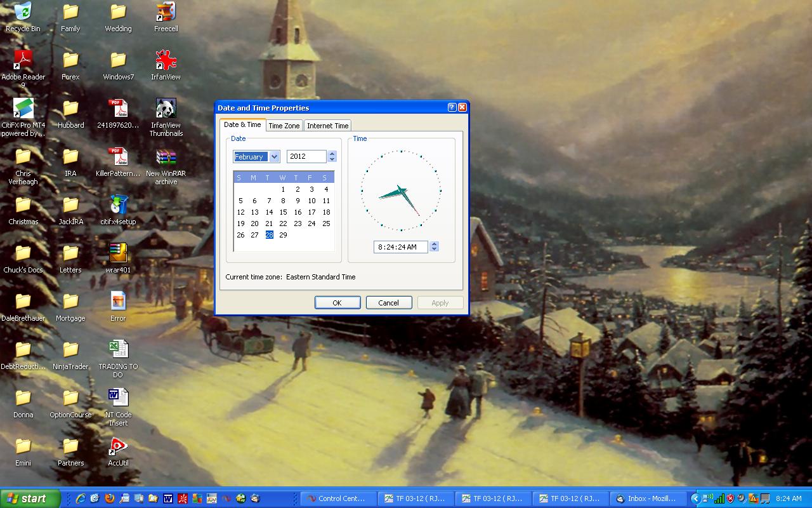The height and width of the screenshot is (508, 812).
Task: Select the New WinRAR archive icon
Action: 166,166
